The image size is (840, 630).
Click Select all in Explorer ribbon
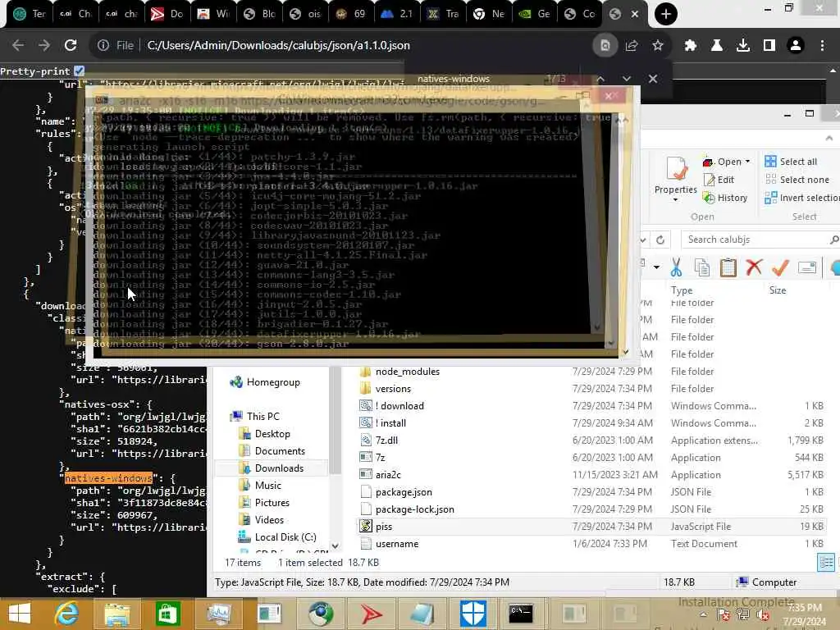(x=791, y=162)
